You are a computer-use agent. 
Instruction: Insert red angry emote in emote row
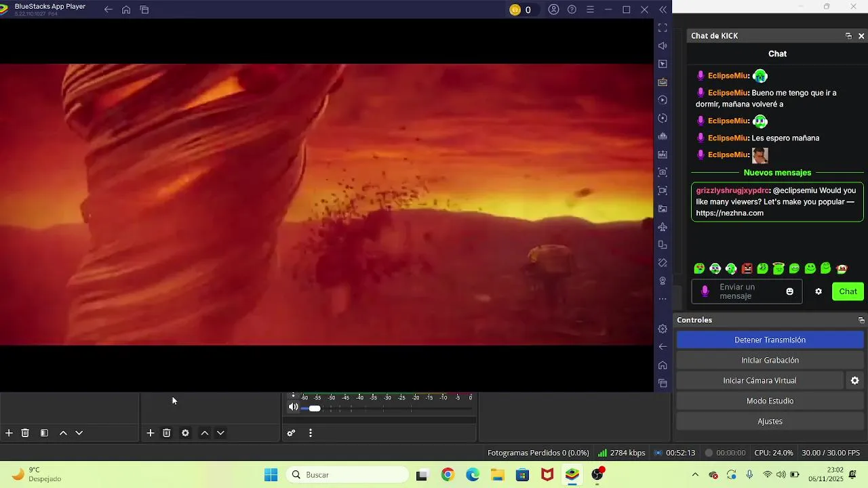coord(747,268)
